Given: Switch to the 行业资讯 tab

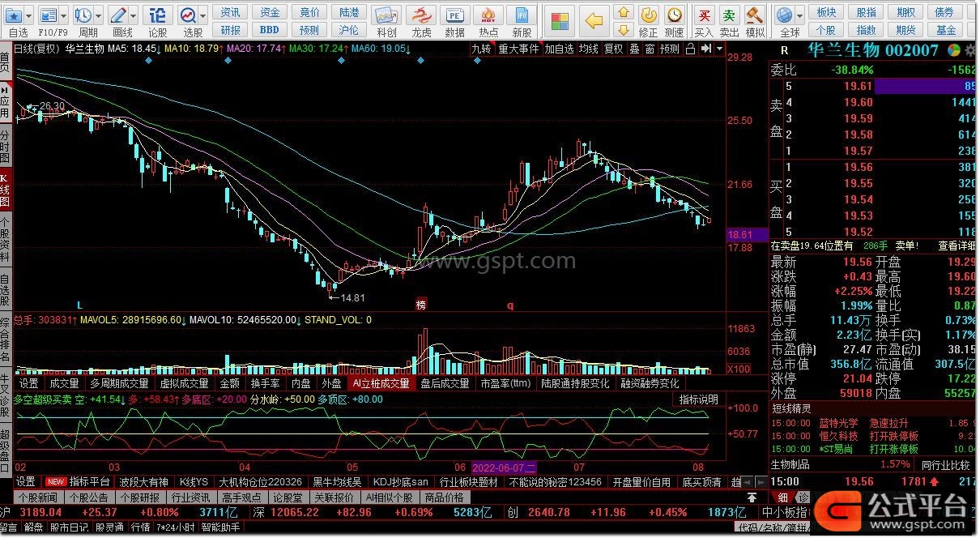Looking at the screenshot, I should pos(191,497).
